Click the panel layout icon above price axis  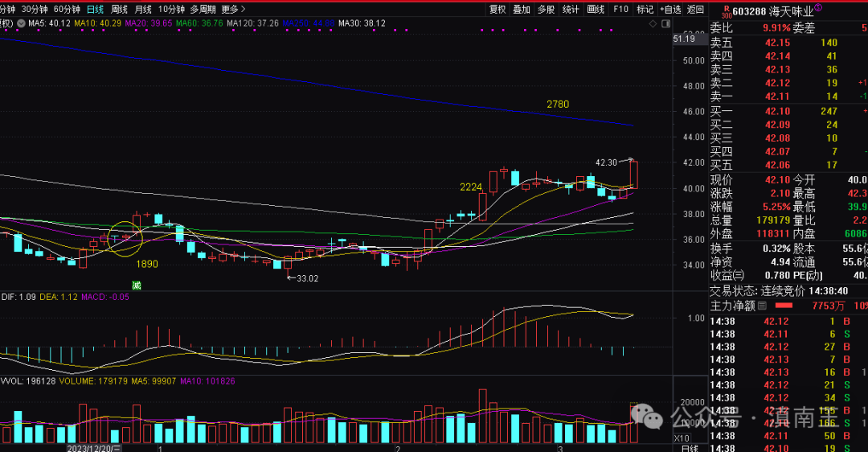(x=665, y=24)
